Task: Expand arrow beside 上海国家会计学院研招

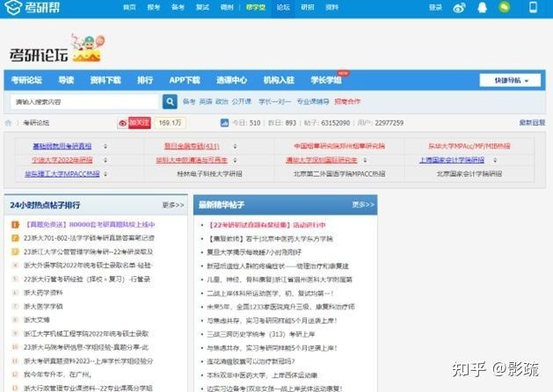Action: tap(495, 160)
